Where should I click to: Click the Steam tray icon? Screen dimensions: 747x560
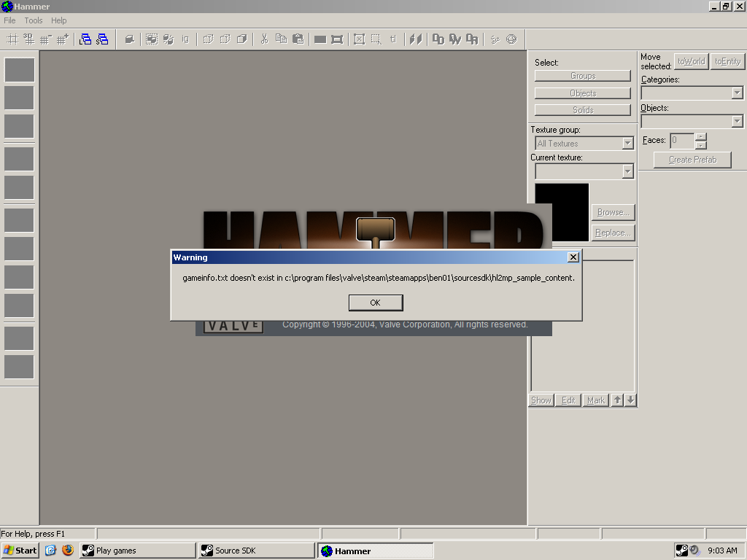coord(682,551)
